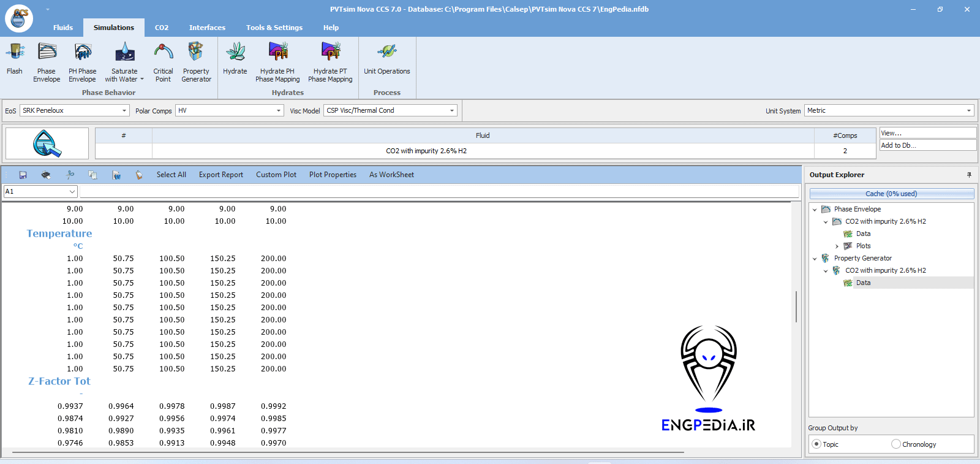This screenshot has width=980, height=464.
Task: Click the worksheet vertical scrollbar thumb
Action: [796, 306]
